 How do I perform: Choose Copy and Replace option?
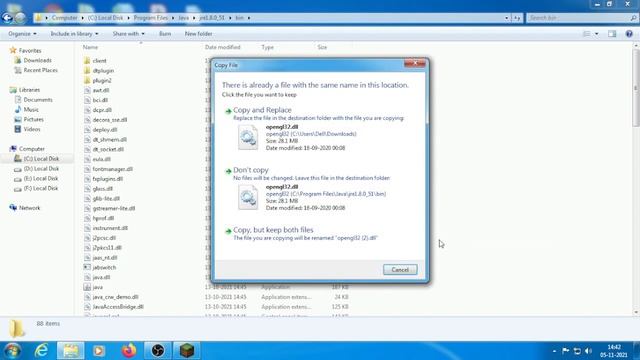[x=319, y=129]
